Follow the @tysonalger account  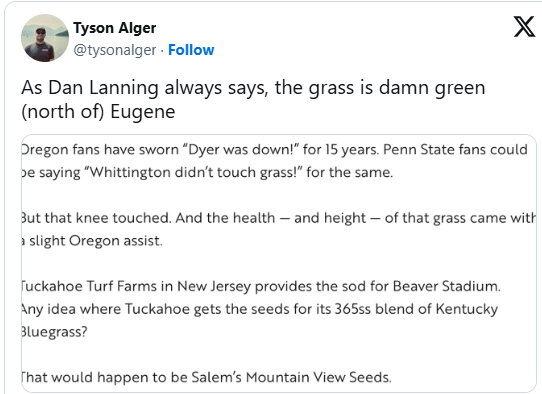click(191, 50)
